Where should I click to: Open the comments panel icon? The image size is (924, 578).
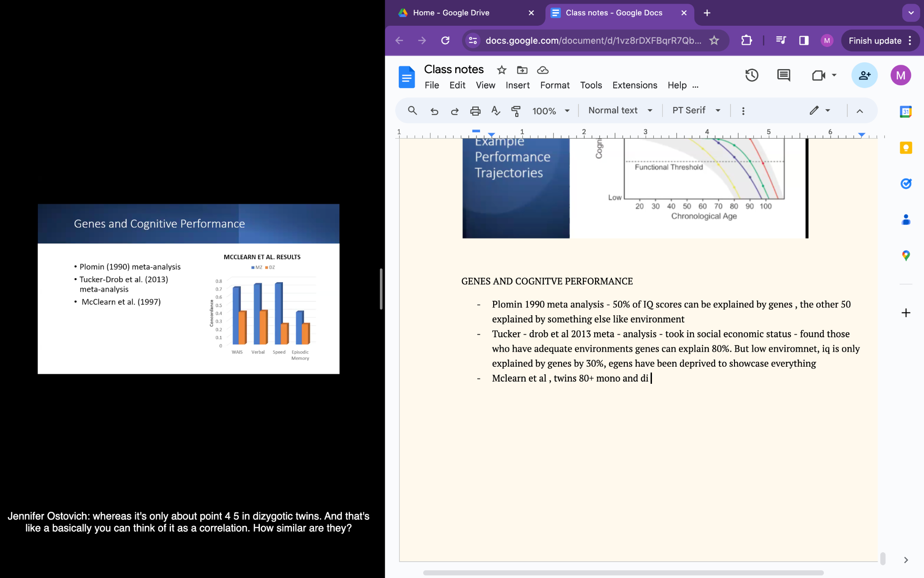(784, 75)
